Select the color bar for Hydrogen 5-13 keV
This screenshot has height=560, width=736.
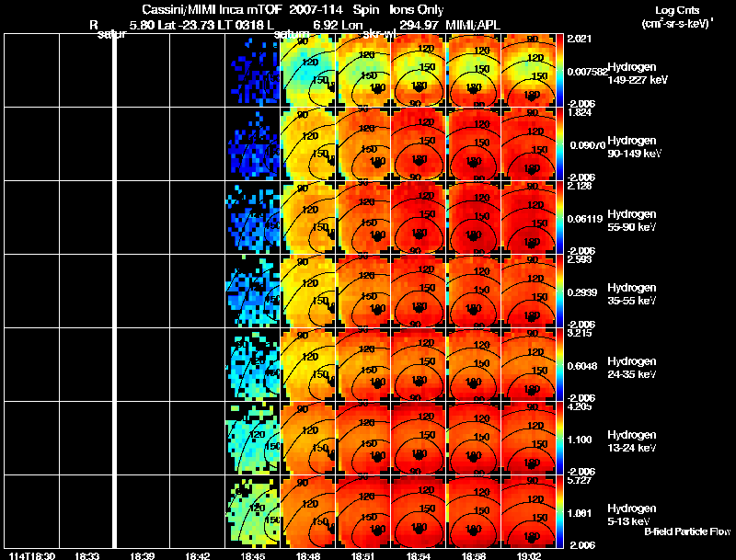[x=559, y=512]
